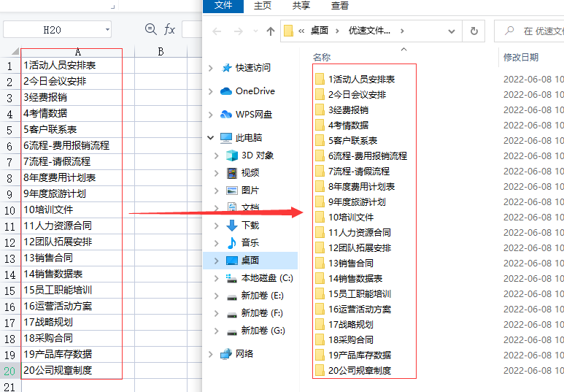
Task: Click the 网络 network icon
Action: click(x=226, y=354)
